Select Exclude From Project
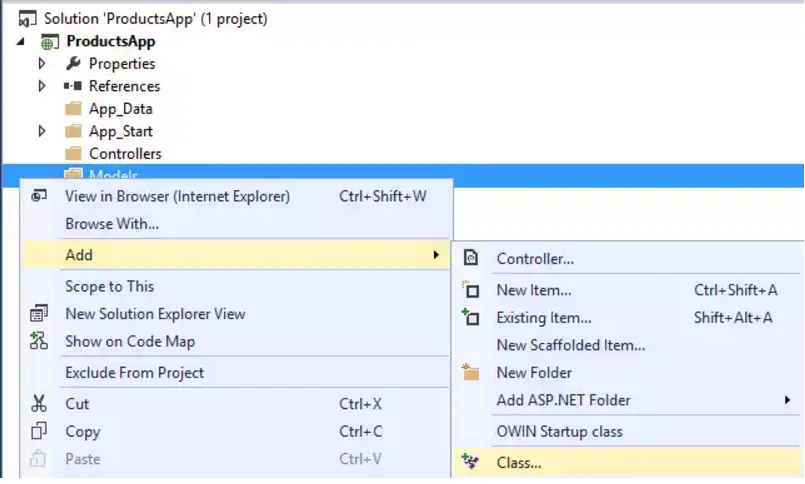Viewport: 805px width, 484px height. (x=134, y=372)
